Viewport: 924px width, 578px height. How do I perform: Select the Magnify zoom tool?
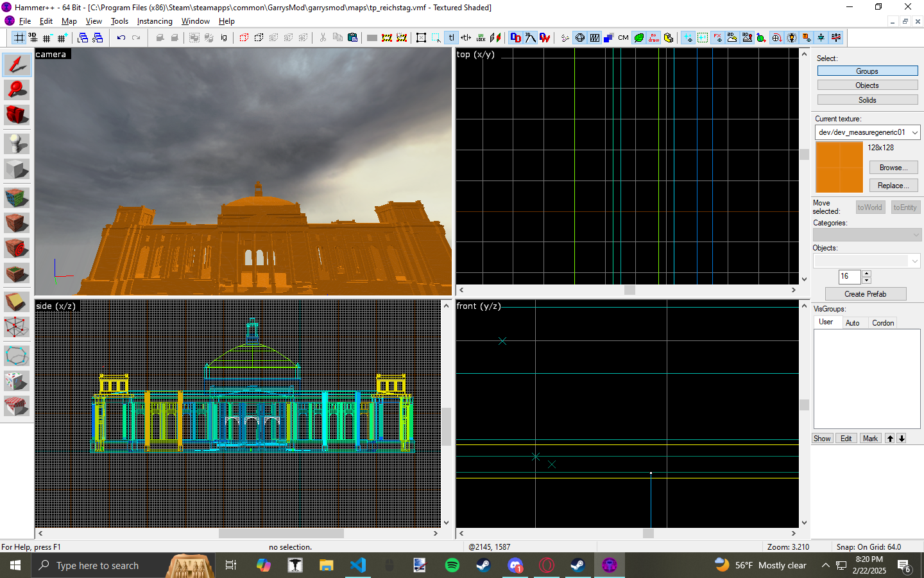[17, 90]
